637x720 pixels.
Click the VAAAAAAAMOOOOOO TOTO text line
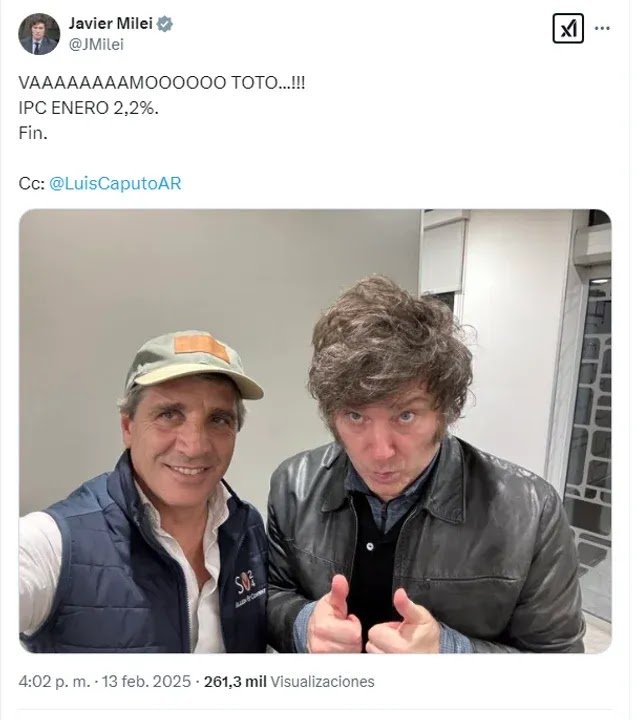tap(162, 84)
